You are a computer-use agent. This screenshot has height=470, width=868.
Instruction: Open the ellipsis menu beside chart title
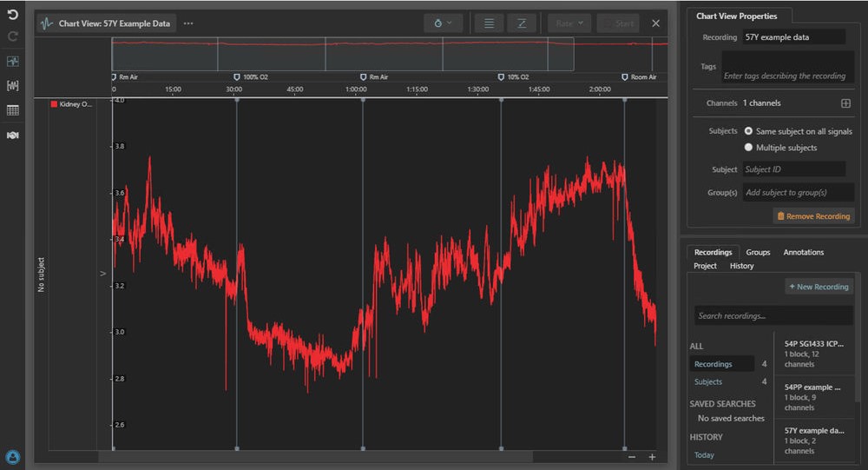pos(188,23)
